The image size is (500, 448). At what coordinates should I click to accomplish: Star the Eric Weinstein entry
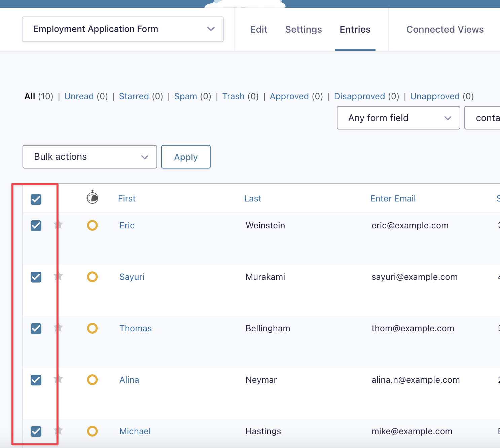[x=59, y=225]
